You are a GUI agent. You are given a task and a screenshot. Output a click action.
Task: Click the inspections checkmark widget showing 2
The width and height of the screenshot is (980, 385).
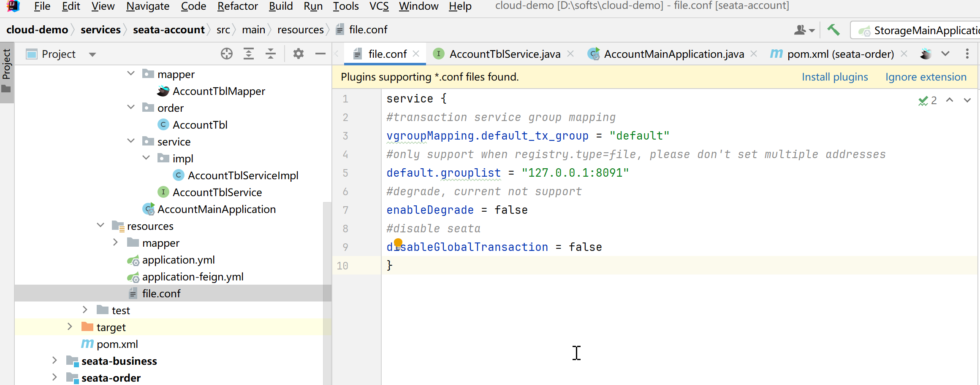pos(928,100)
